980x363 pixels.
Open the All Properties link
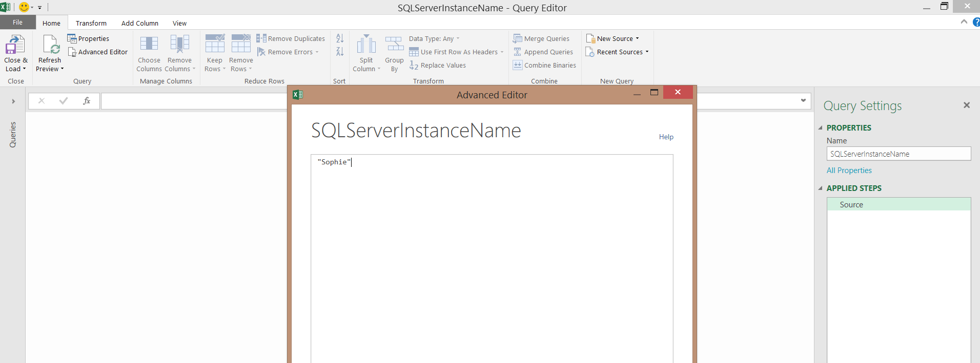click(x=849, y=170)
